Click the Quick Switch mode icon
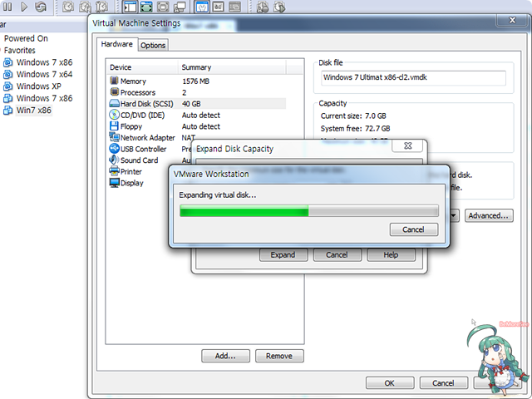 [163, 7]
